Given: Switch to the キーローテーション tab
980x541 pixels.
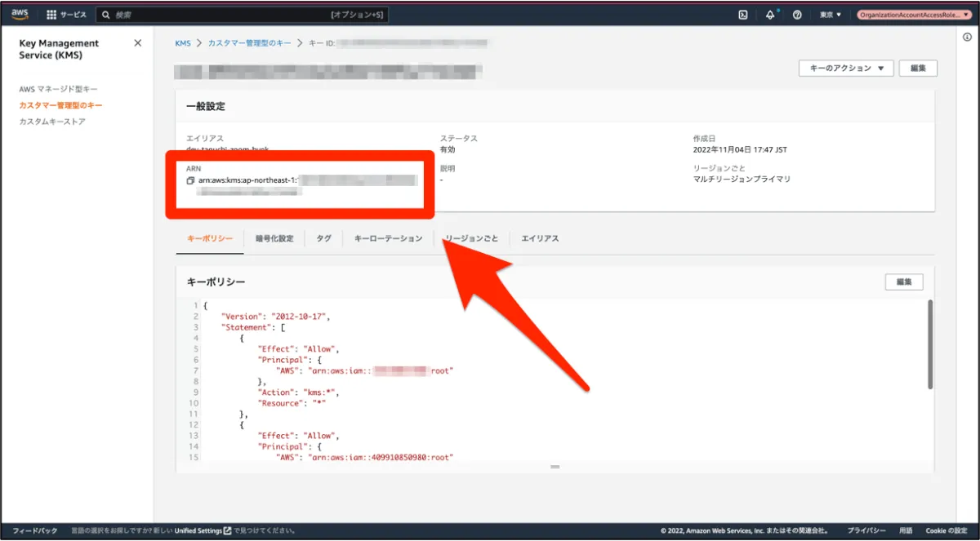Looking at the screenshot, I should pos(388,238).
